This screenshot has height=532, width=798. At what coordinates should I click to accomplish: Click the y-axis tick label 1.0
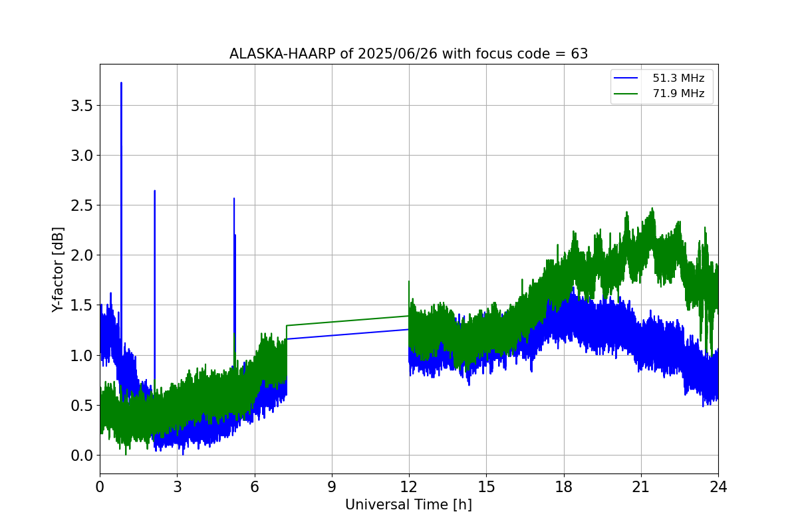click(x=82, y=356)
